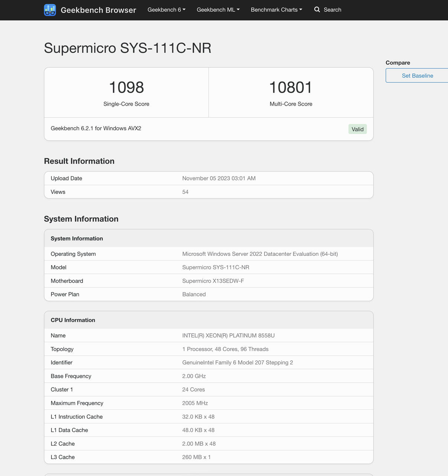This screenshot has height=476, width=448.
Task: Expand the Geekbench 6 dropdown menu
Action: 166,10
